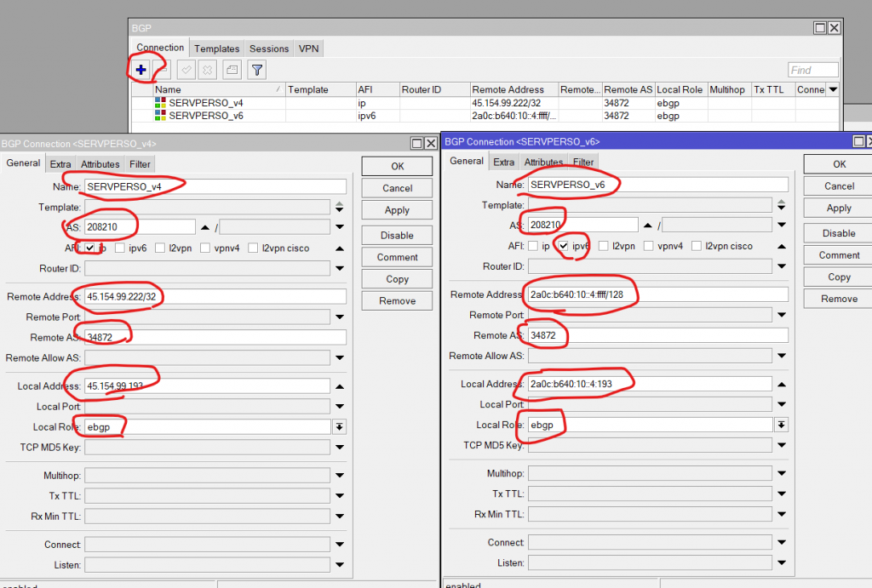
Task: Click the Name field containing SERVPERSO_v4
Action: click(215, 186)
